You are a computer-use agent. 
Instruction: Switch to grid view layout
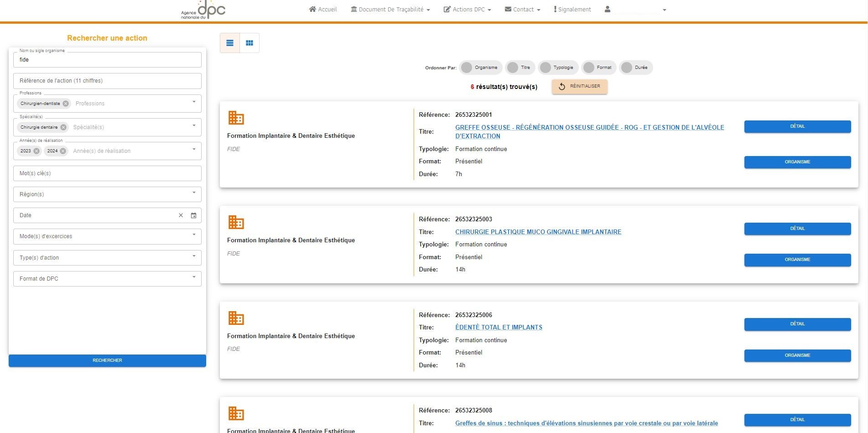(249, 43)
